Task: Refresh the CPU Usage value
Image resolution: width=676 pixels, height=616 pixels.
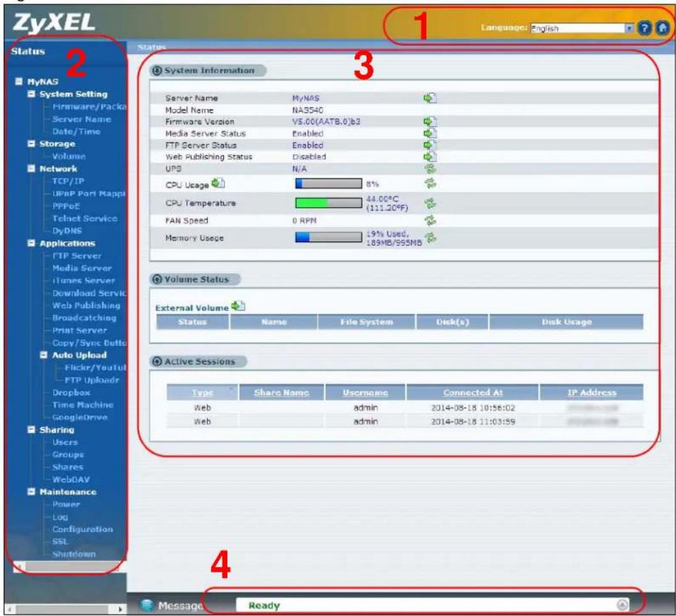Action: click(430, 184)
